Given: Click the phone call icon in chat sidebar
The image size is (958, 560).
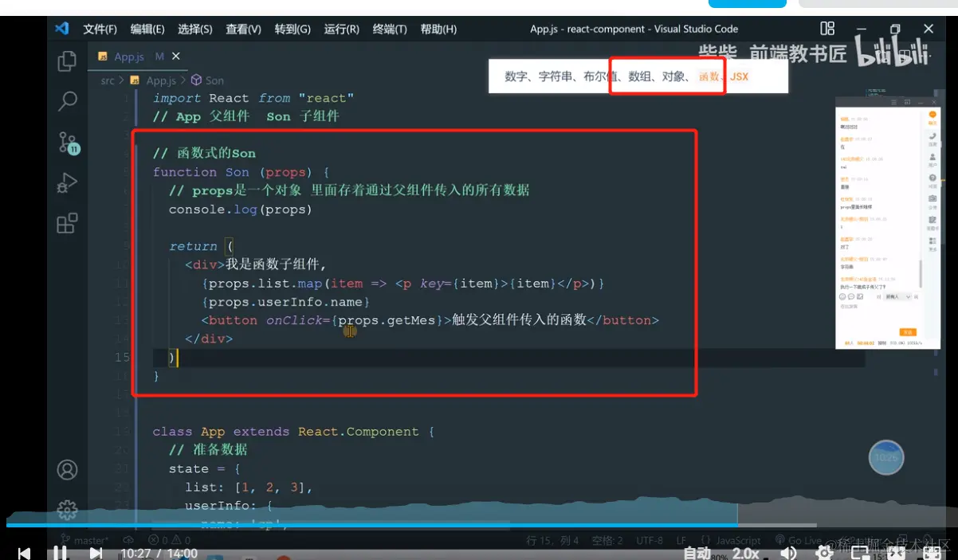Looking at the screenshot, I should pyautogui.click(x=932, y=138).
